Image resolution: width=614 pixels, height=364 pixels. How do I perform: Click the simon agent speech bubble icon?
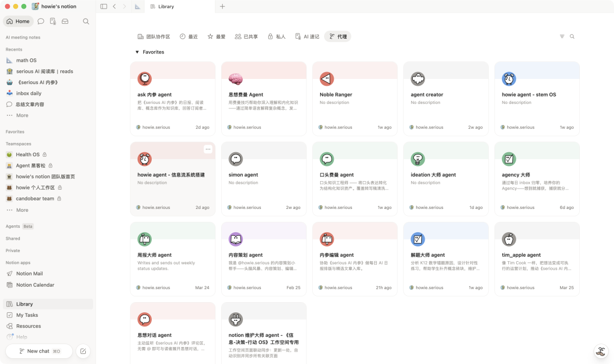click(236, 159)
